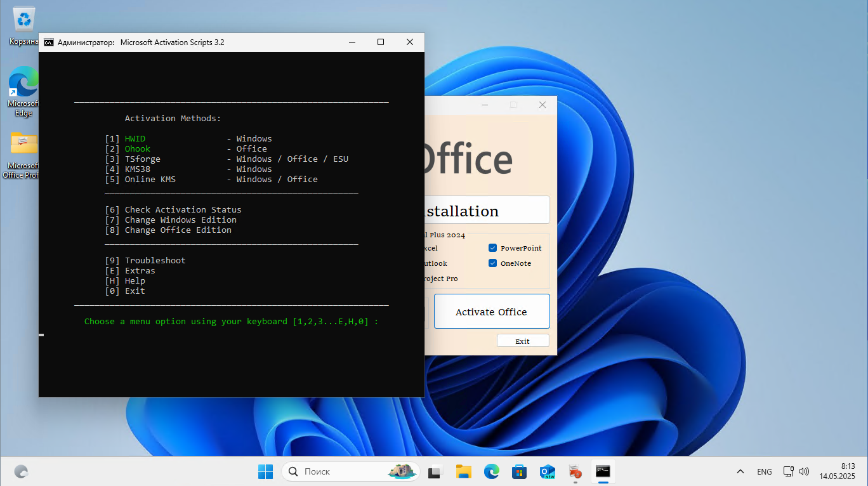Click the Change Windows Edition line

[x=171, y=220]
